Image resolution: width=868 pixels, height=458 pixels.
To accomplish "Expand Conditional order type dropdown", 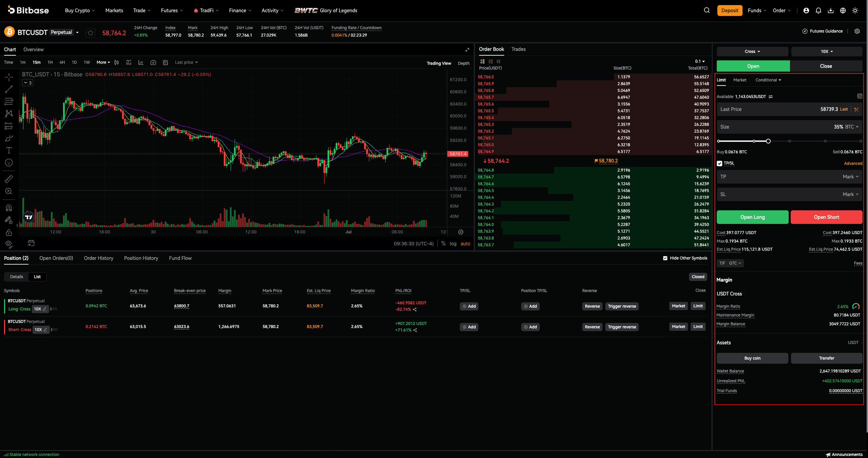I will [768, 80].
